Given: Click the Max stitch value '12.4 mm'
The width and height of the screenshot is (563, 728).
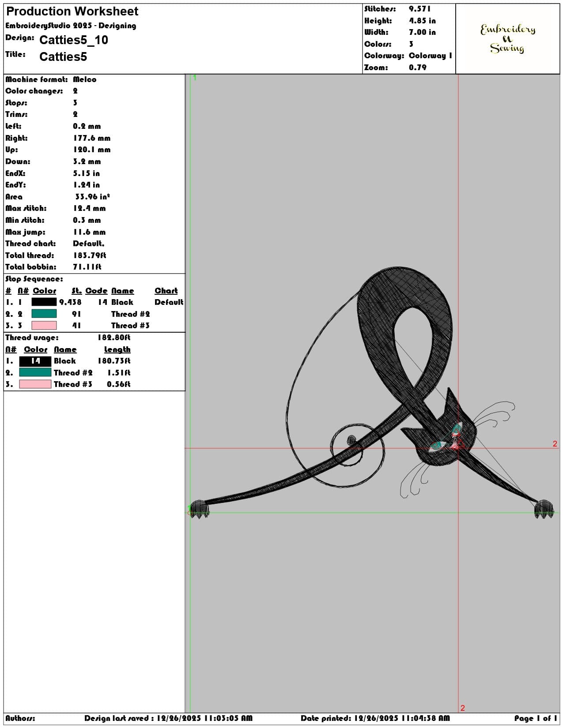Looking at the screenshot, I should pyautogui.click(x=89, y=208).
